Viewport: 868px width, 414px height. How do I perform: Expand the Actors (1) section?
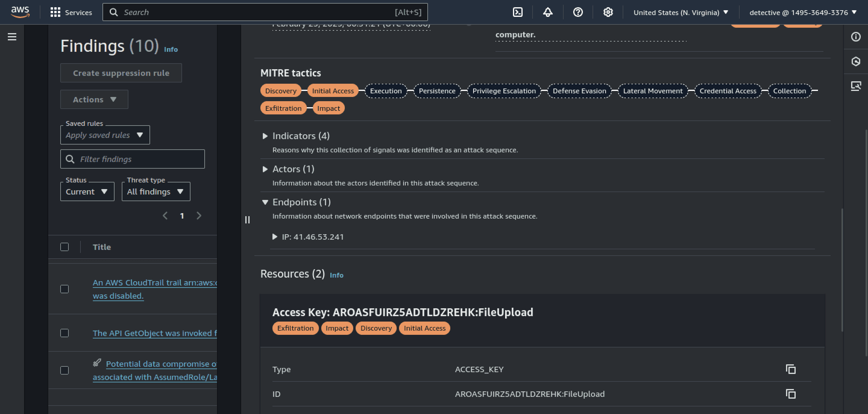(265, 169)
